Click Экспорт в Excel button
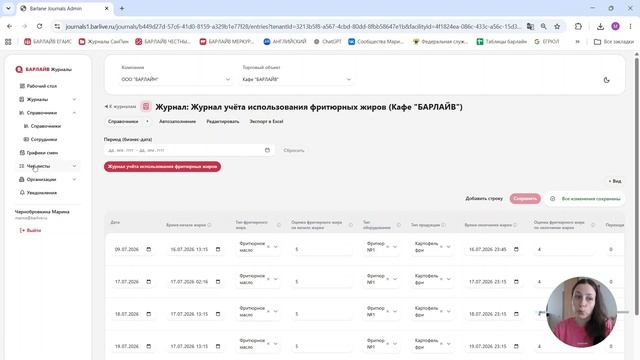 (x=266, y=122)
